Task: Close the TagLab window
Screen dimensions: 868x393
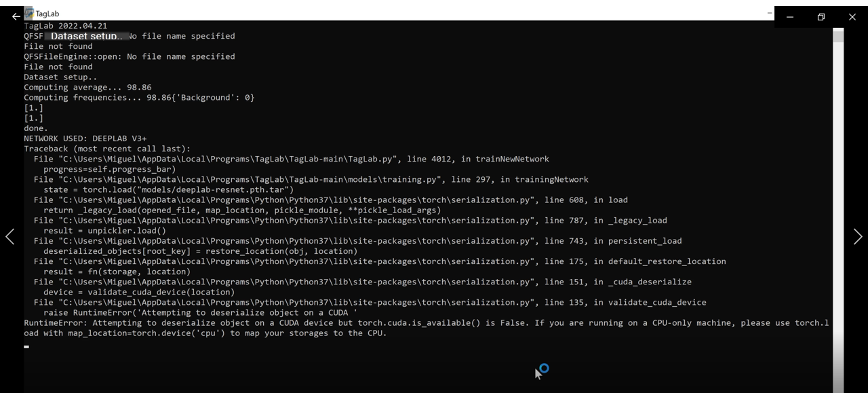Action: tap(852, 17)
